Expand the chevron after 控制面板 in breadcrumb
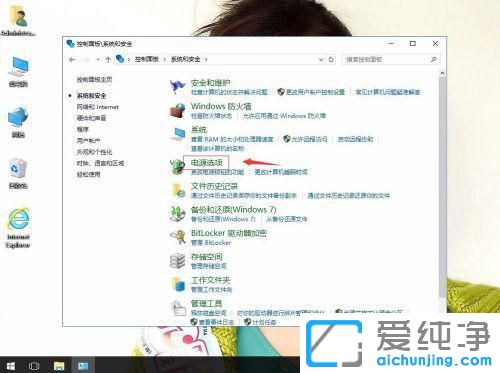This screenshot has height=373, width=500. point(165,60)
